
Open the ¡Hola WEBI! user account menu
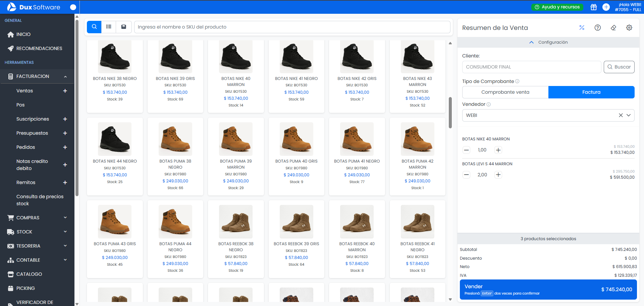point(628,7)
